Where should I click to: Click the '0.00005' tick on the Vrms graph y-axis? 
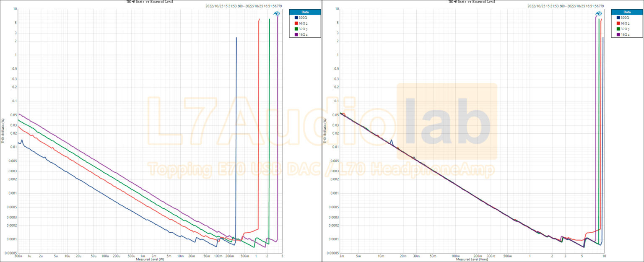pyautogui.click(x=333, y=253)
